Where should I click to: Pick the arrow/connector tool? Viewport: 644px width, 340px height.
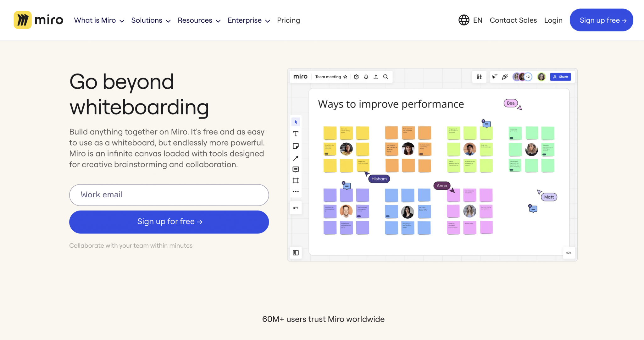coord(296,158)
